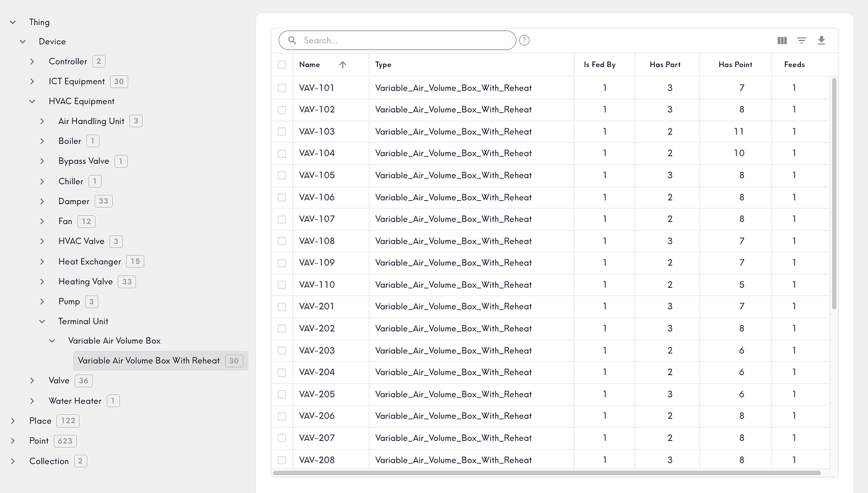The image size is (868, 493).
Task: Click into the Search field
Action: (397, 40)
